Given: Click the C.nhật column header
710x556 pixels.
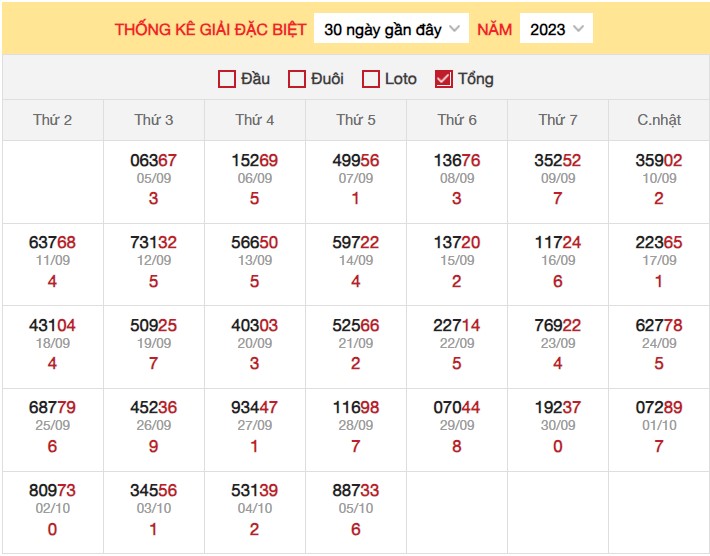Looking at the screenshot, I should coord(659,120).
